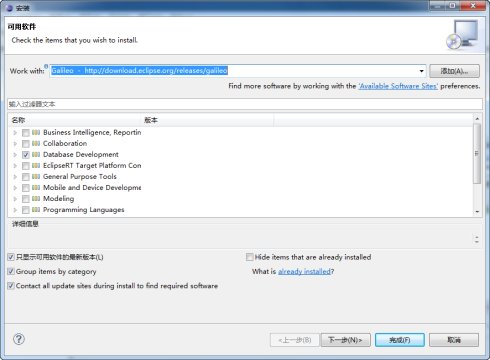Open the already installed link
This screenshot has width=490, height=360.
[304, 271]
